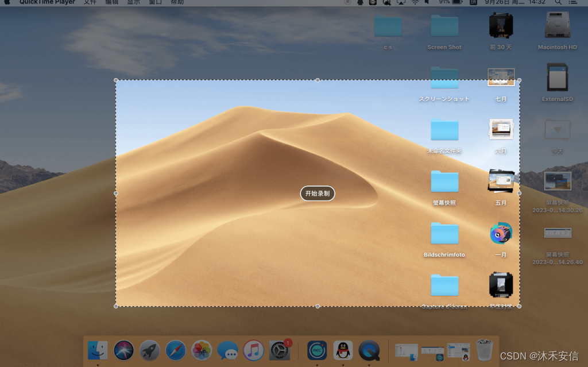Open the QuickTime Player menu

[x=47, y=2]
